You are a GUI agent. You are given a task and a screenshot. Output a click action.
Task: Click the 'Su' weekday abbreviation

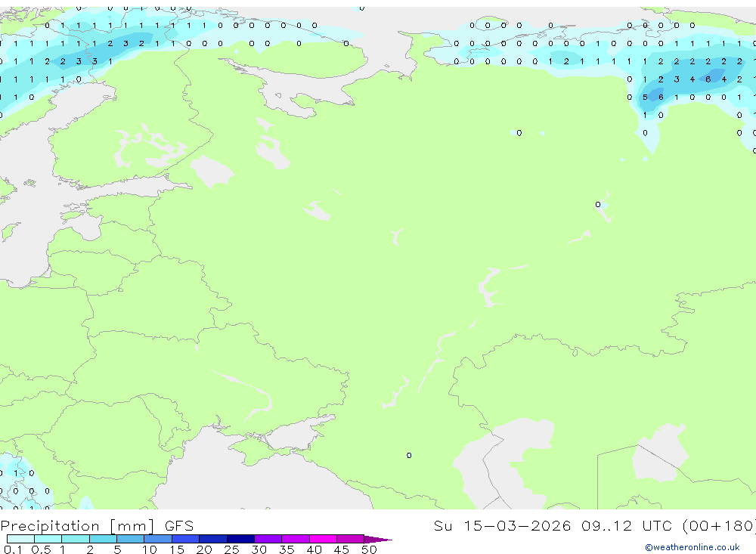443,525
